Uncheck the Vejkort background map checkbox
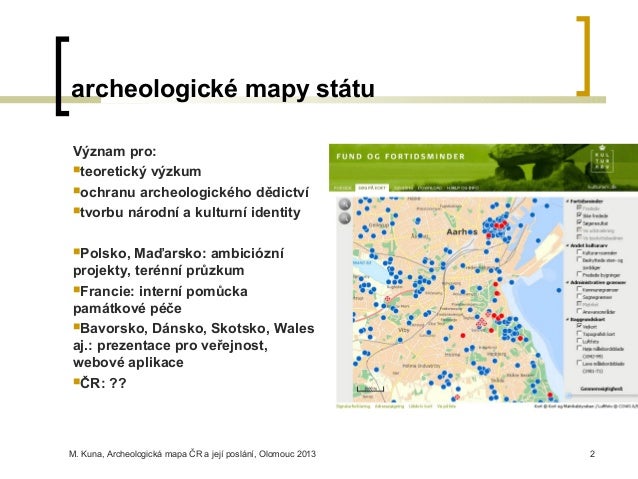The width and height of the screenshot is (638, 479). pos(579,326)
